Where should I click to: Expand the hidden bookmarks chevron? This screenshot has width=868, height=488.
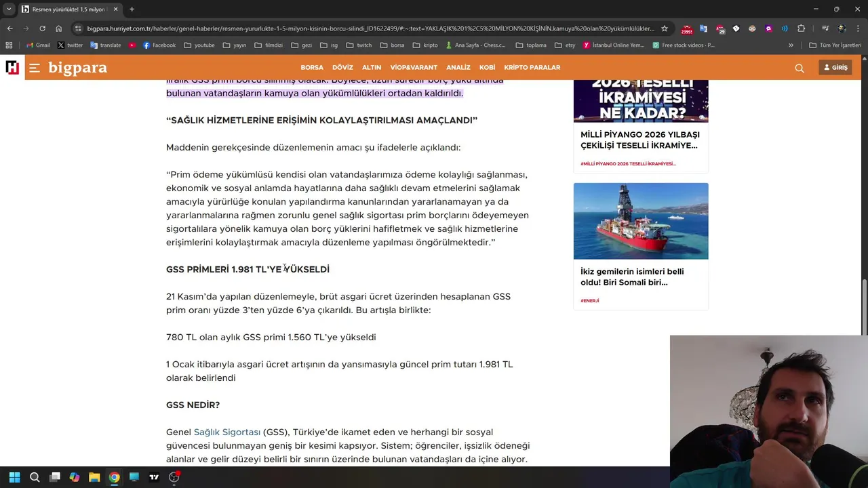(x=791, y=45)
